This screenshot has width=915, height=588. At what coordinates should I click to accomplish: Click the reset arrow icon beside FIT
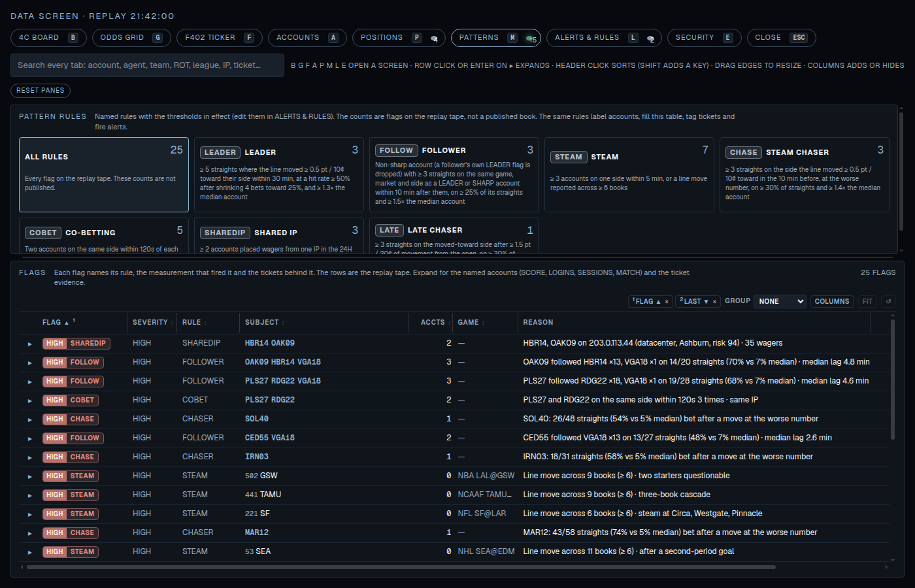point(888,301)
